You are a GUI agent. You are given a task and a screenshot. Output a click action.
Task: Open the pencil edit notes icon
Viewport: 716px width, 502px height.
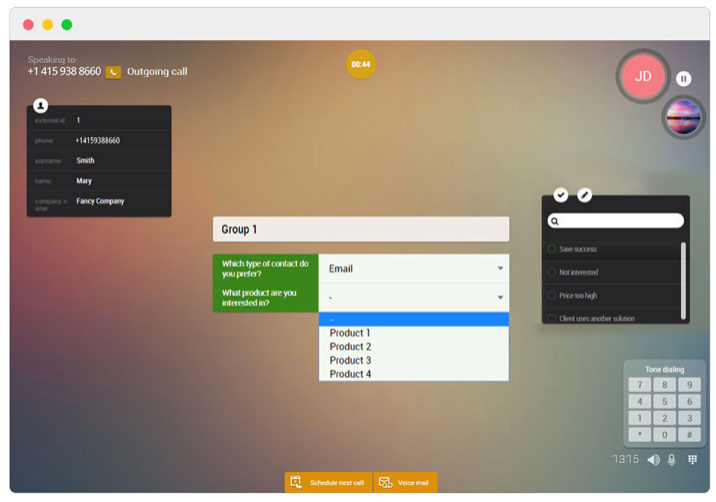(x=585, y=195)
